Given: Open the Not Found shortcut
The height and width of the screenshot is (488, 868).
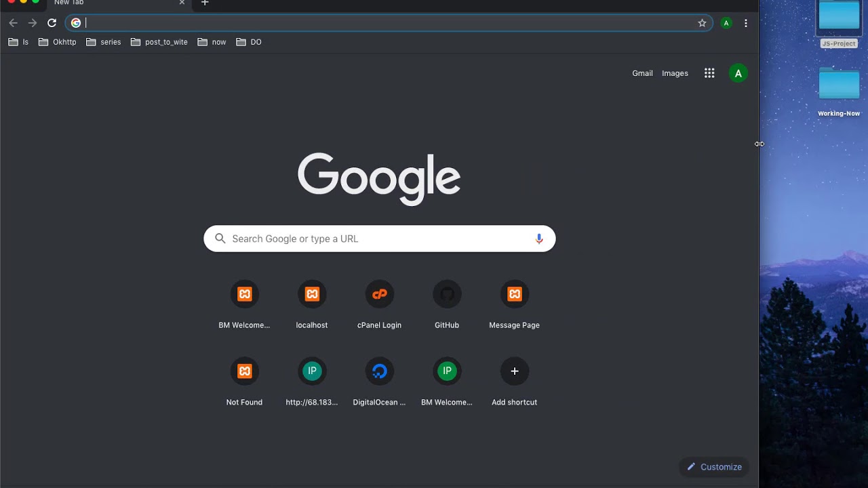Looking at the screenshot, I should (244, 382).
